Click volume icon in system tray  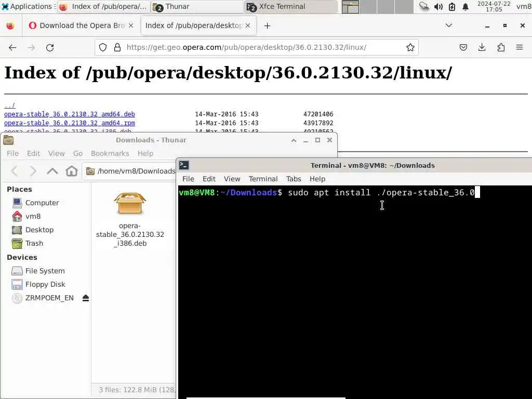coord(438,7)
